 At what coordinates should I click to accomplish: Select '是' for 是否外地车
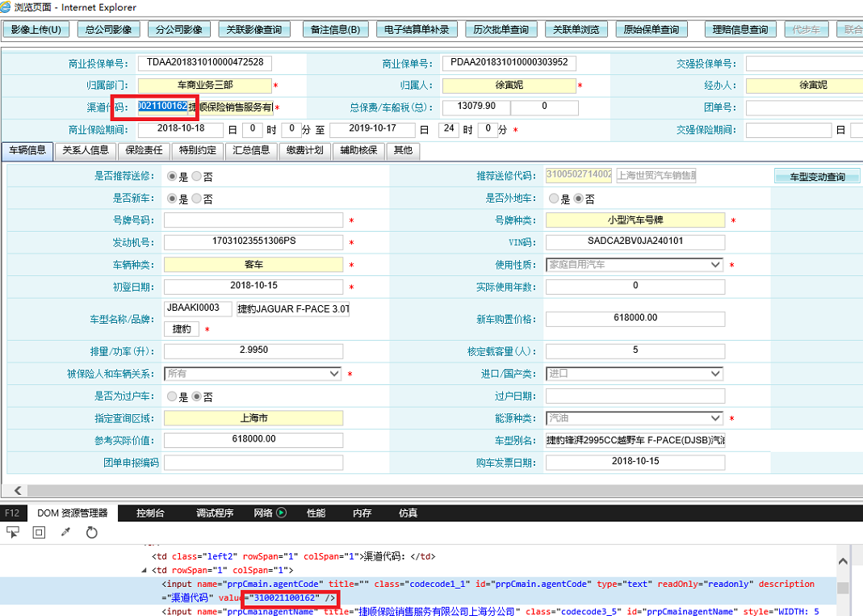coord(554,199)
